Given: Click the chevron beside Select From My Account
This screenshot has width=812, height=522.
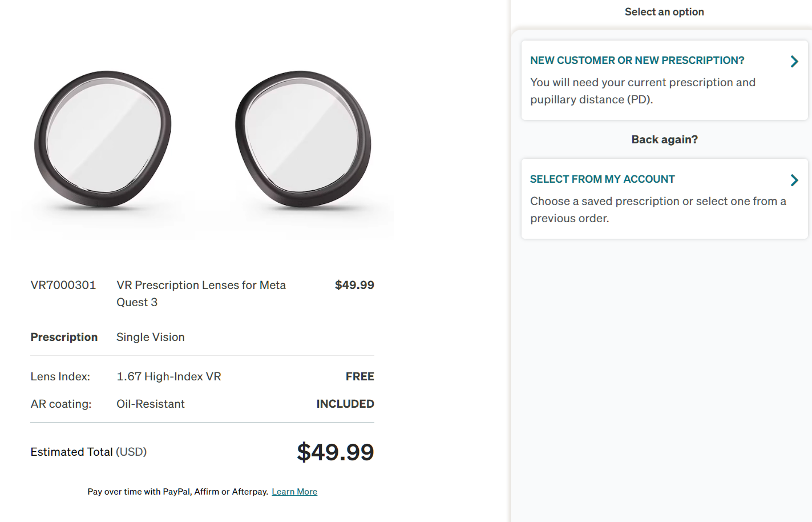Looking at the screenshot, I should point(794,180).
